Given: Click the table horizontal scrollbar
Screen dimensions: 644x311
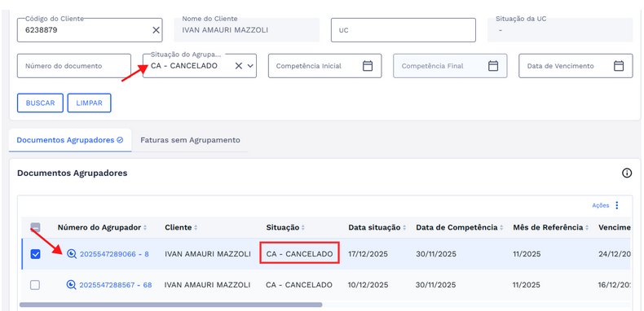Looking at the screenshot, I should (171, 304).
